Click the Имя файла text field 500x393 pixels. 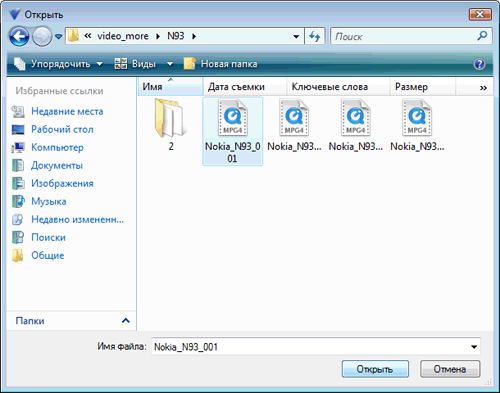[x=310, y=347]
